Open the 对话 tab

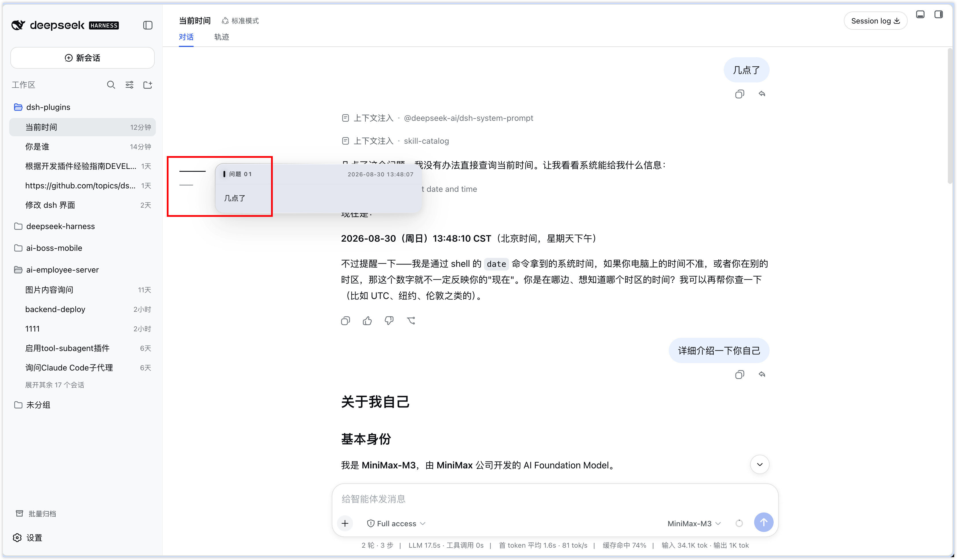pyautogui.click(x=186, y=37)
